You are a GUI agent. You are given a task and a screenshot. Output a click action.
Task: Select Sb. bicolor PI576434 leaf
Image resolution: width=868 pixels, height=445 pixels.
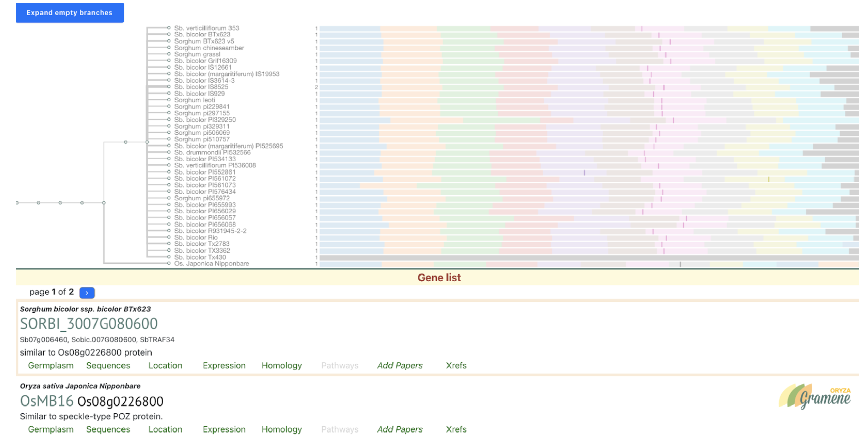pyautogui.click(x=205, y=191)
